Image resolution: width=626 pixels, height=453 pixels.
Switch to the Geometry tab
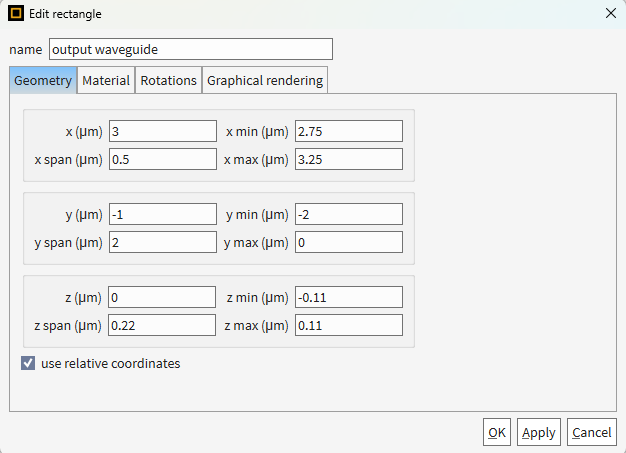[43, 80]
